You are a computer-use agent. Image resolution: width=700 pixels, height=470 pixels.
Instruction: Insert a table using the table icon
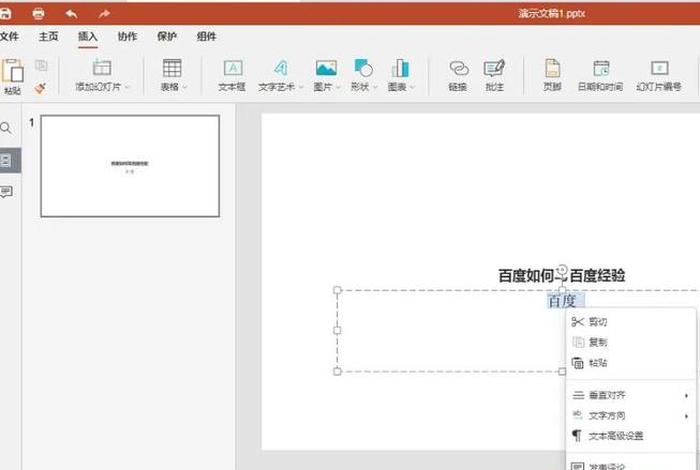[x=172, y=68]
